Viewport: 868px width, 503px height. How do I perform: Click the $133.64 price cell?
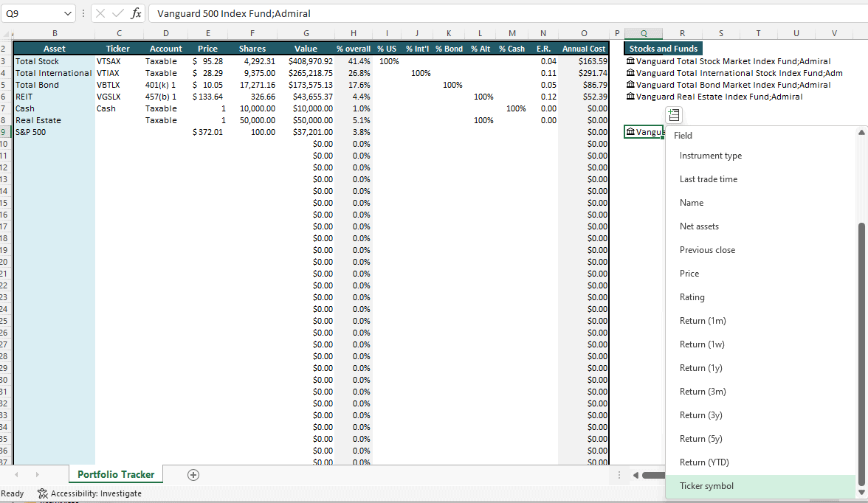pos(208,97)
